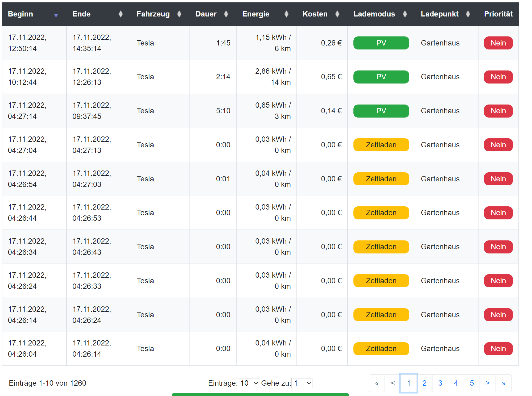Open the Einträge per page dropdown
Image resolution: width=532 pixels, height=396 pixels.
pyautogui.click(x=248, y=383)
